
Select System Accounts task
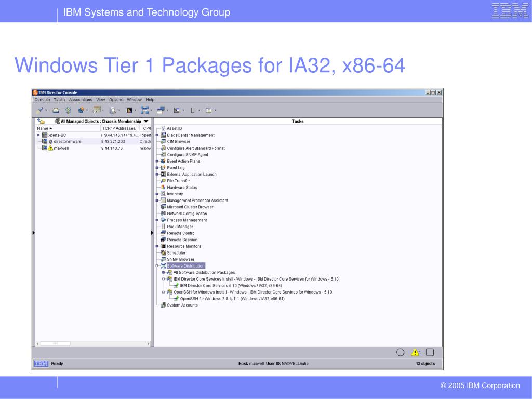[x=182, y=305]
